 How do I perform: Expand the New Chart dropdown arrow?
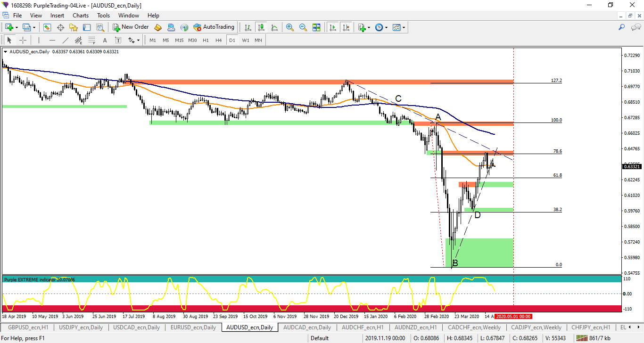tap(17, 27)
